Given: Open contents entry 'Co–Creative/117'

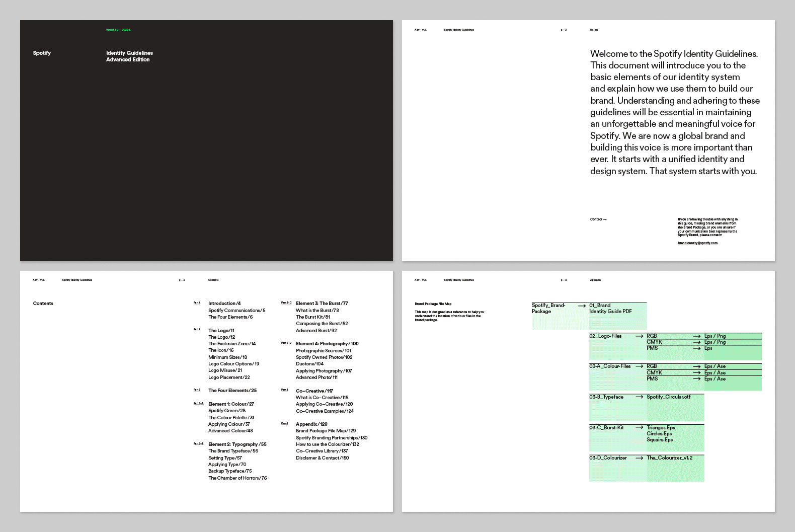Looking at the screenshot, I should click(314, 391).
